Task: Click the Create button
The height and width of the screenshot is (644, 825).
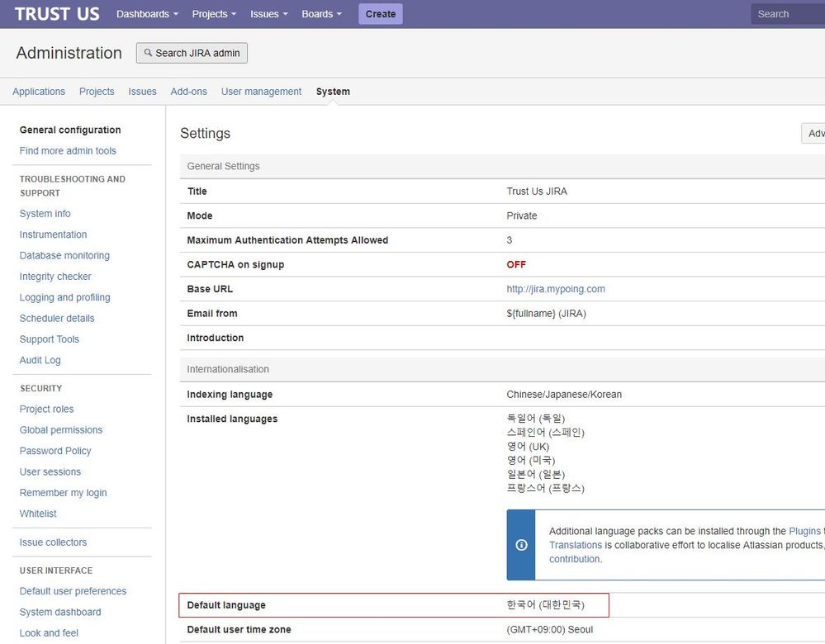Action: [380, 14]
